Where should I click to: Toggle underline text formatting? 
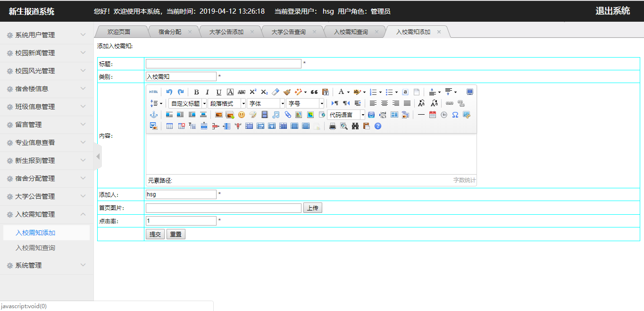point(219,92)
